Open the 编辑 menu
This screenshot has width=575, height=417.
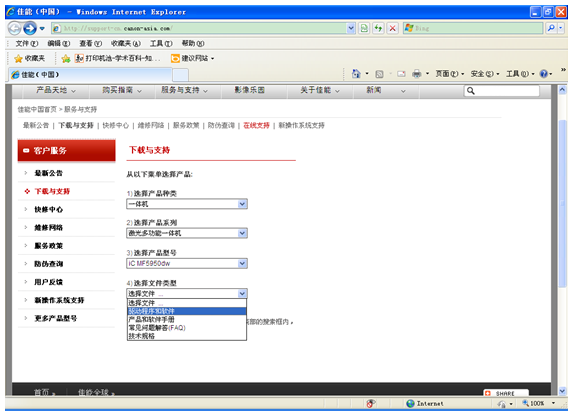pos(59,44)
